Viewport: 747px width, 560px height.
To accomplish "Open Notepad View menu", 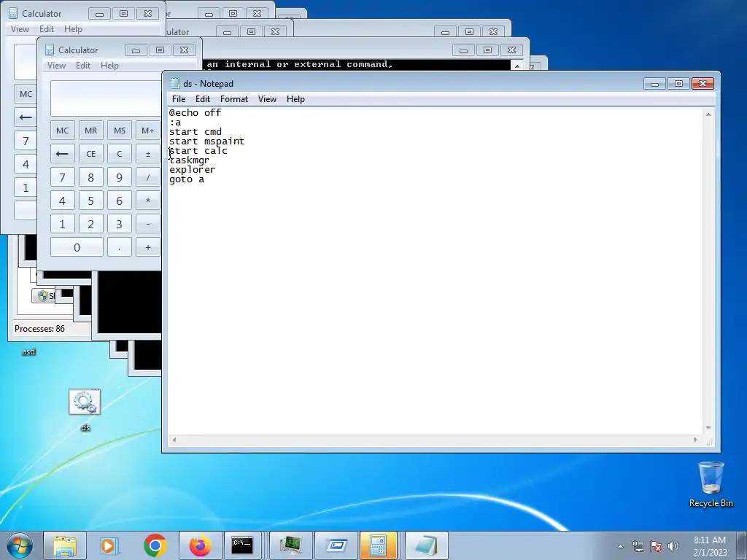I will (267, 99).
